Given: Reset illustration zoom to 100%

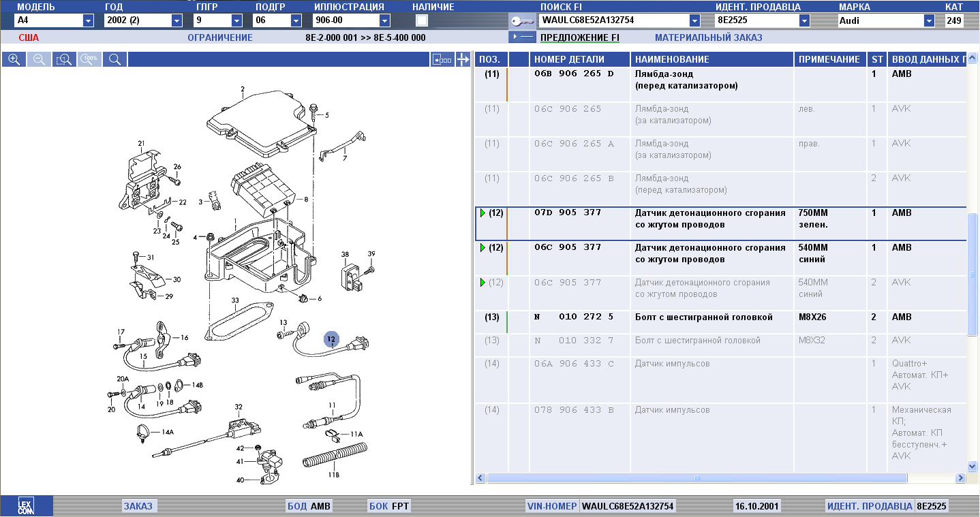Looking at the screenshot, I should 89,59.
